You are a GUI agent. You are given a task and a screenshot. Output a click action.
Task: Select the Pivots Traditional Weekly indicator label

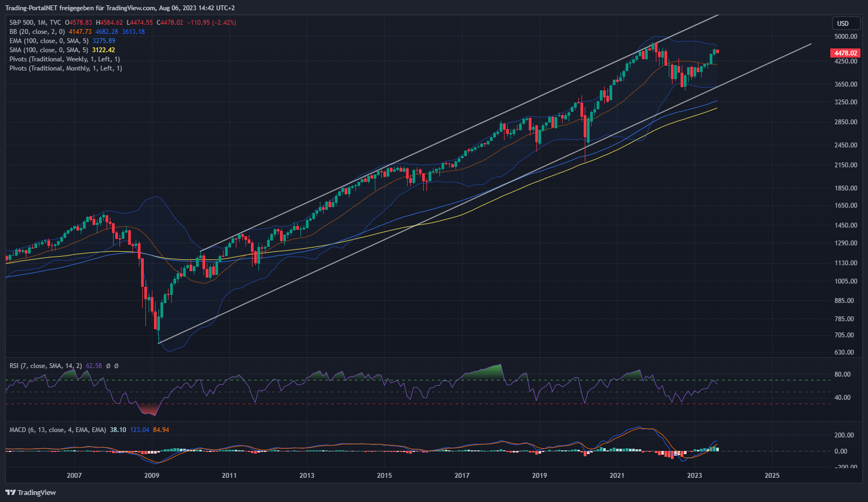click(x=65, y=59)
